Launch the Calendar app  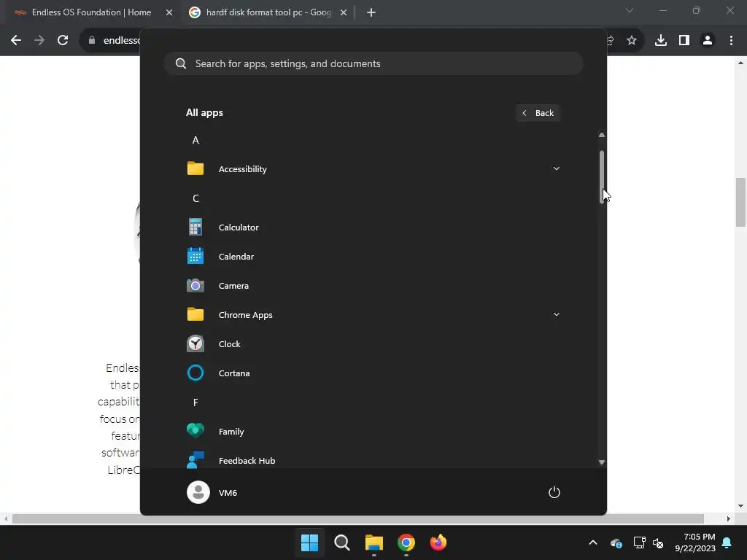point(373,256)
